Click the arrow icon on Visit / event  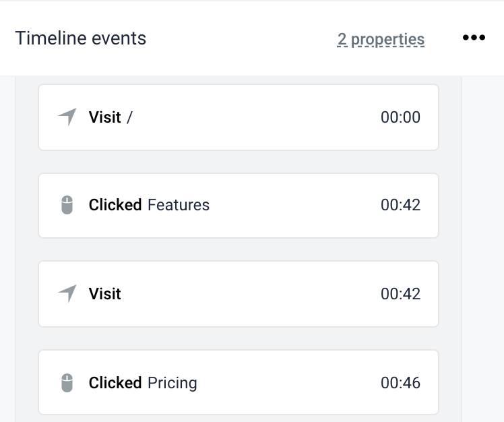point(67,117)
